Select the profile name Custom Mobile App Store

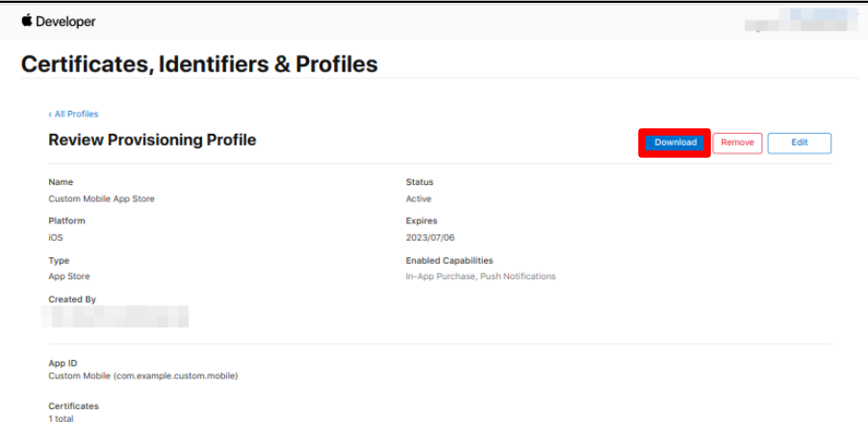tap(101, 198)
